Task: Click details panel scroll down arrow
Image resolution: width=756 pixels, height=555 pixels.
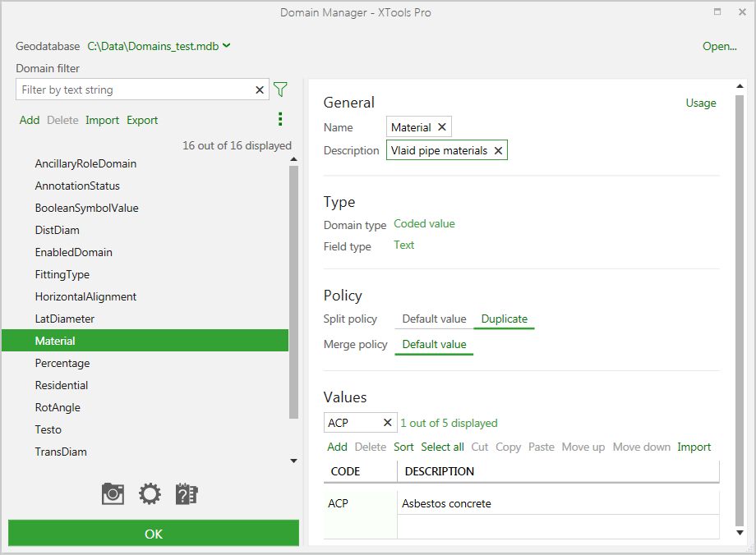Action: point(740,532)
